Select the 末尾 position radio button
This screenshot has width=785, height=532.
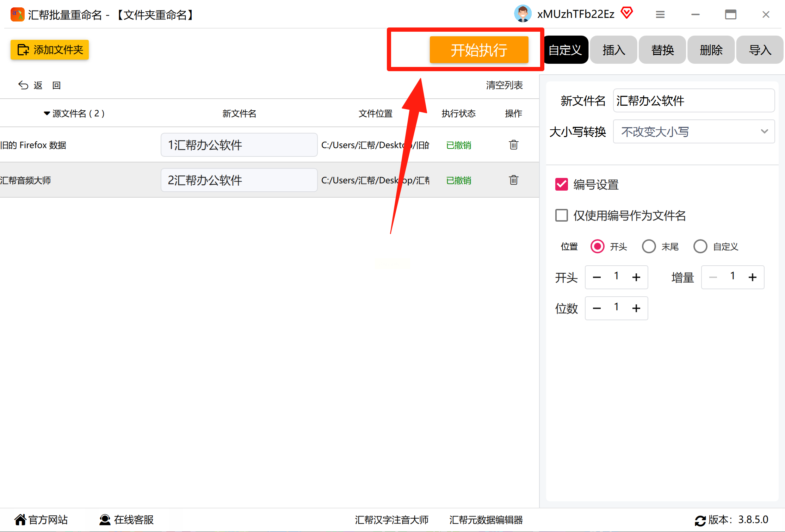click(649, 246)
